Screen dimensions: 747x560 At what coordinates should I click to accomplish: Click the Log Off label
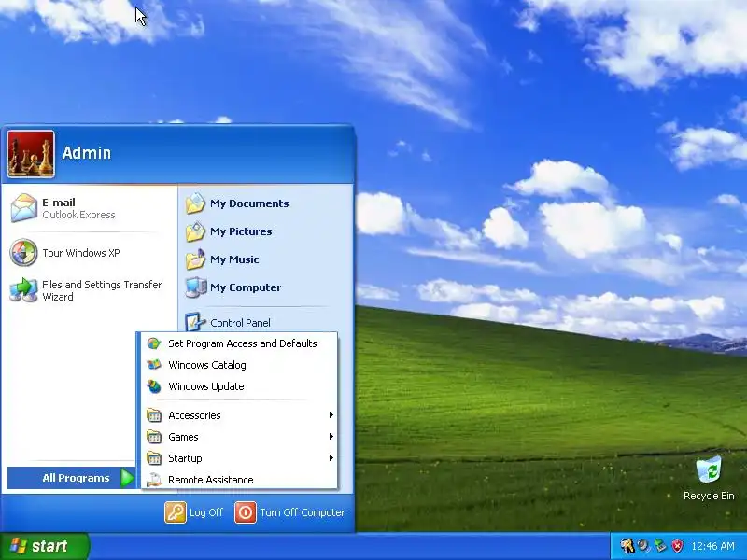click(206, 512)
